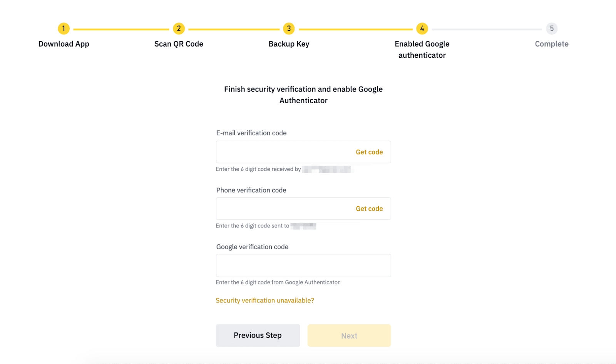Select Enabled Google authenticator step label
Image resolution: width=616 pixels, height=364 pixels.
422,49
